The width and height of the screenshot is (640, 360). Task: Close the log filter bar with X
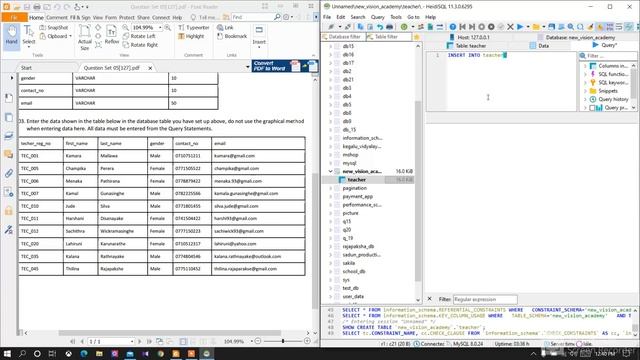429,299
